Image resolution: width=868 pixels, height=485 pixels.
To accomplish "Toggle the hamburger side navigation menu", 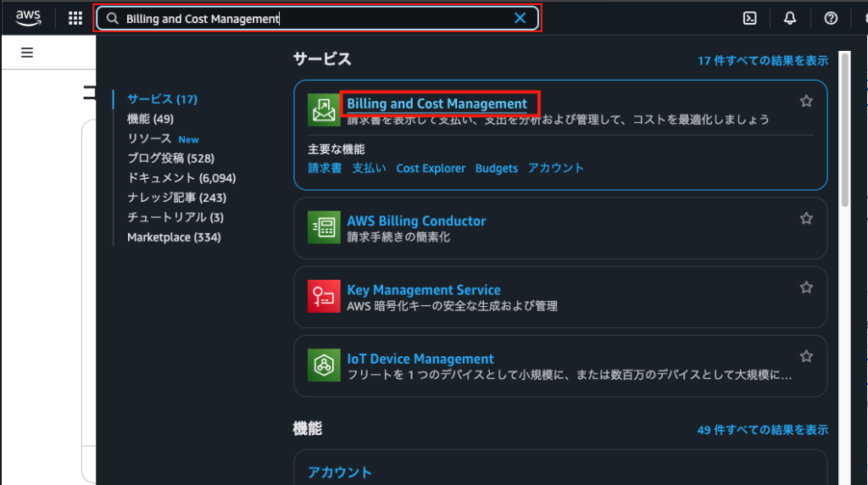I will pyautogui.click(x=27, y=53).
